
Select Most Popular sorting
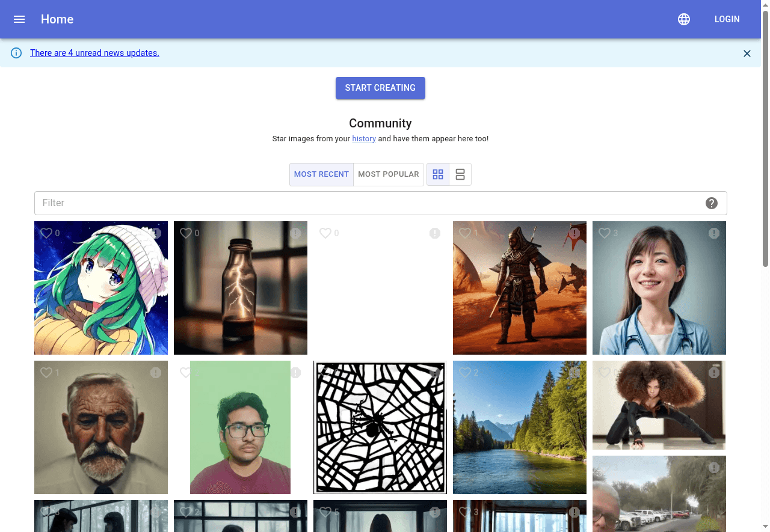[388, 174]
